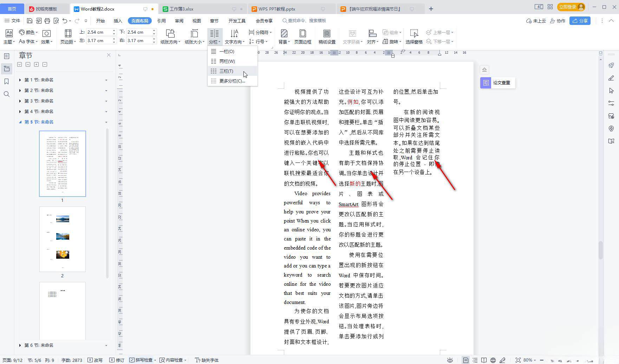Click the print icon in quick toolbar

pos(47,21)
